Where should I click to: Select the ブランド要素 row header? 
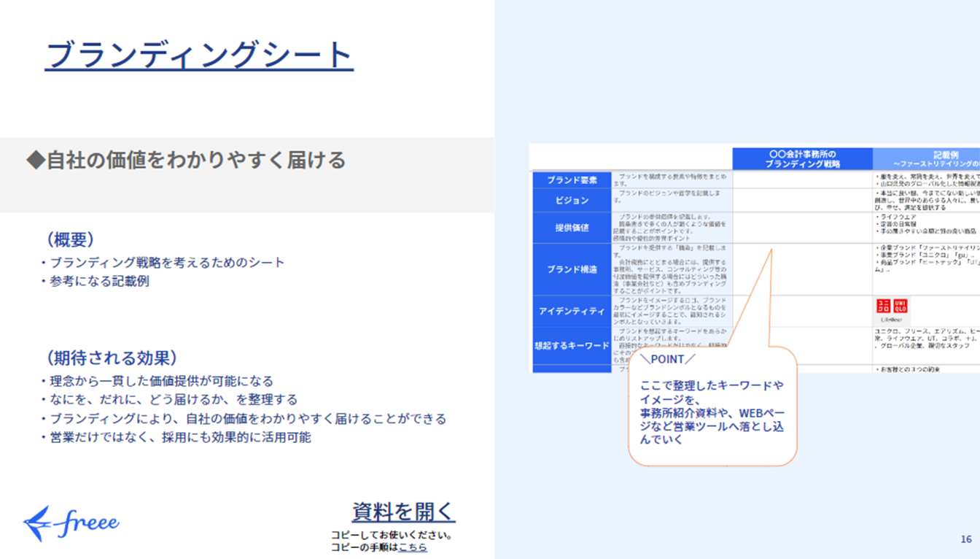click(572, 180)
